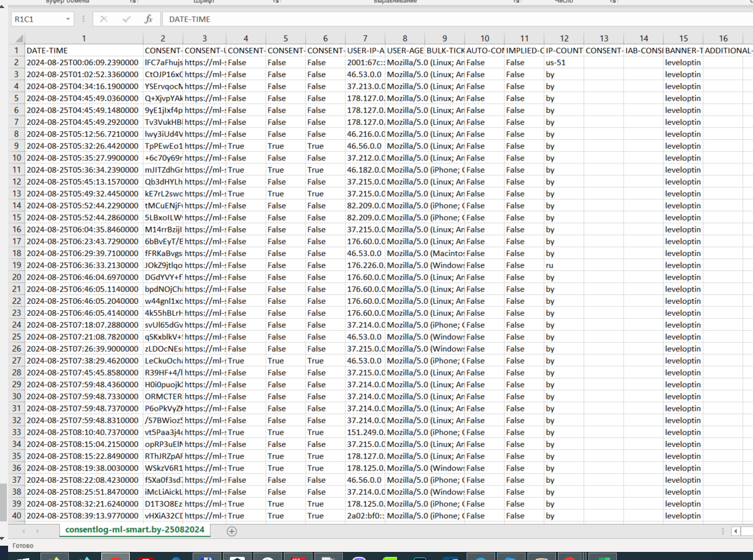The image size is (753, 560).
Task: Select the BULK-TICK header cell
Action: click(x=444, y=50)
